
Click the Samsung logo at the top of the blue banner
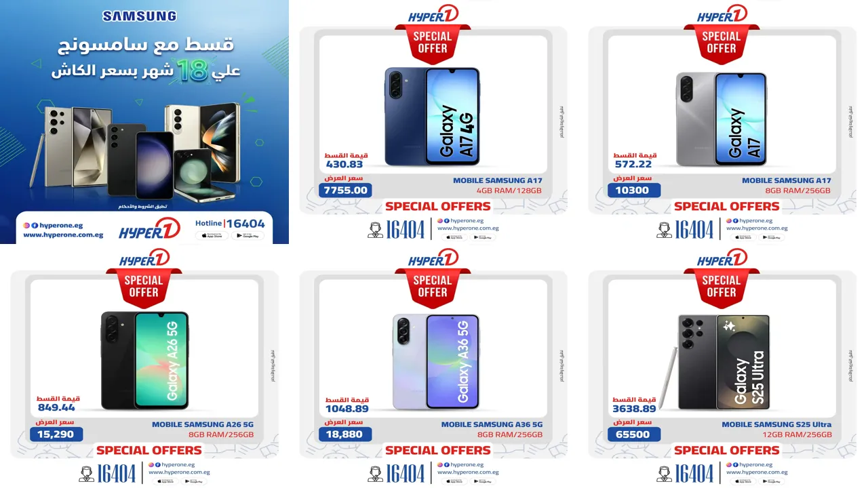click(139, 16)
